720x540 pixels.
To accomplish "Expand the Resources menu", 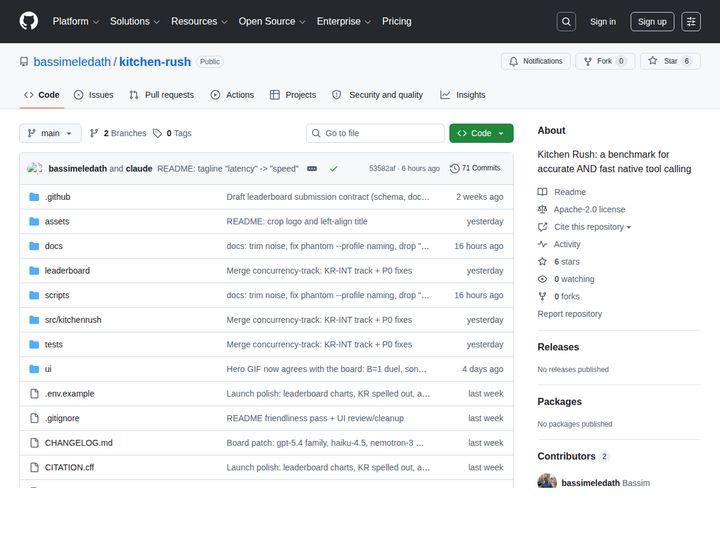I will click(x=199, y=22).
